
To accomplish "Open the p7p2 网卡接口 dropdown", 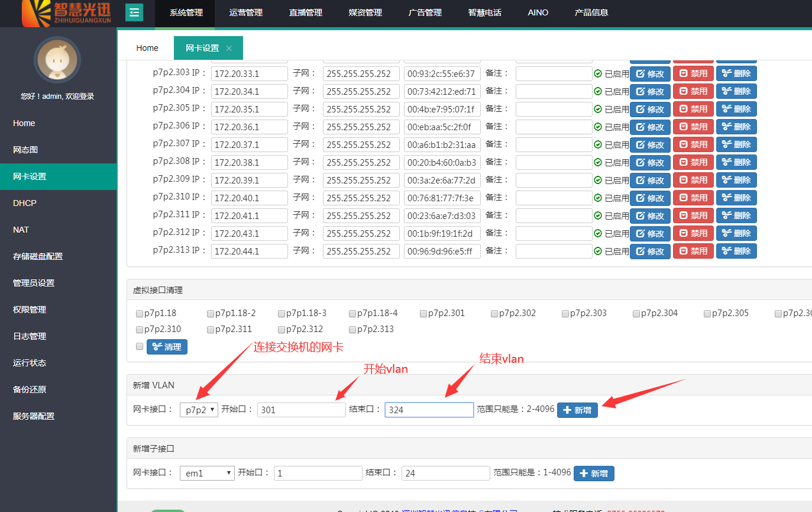I will (199, 410).
